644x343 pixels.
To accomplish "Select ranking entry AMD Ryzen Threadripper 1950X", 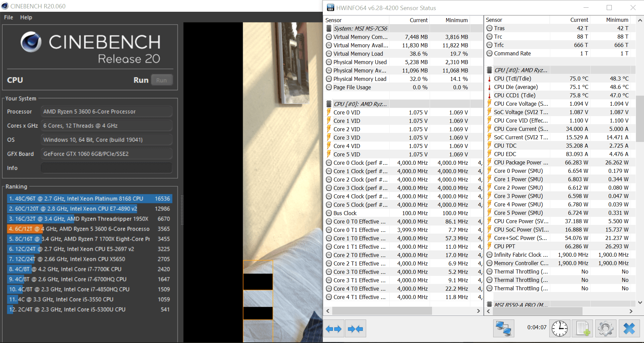I will 90,219.
